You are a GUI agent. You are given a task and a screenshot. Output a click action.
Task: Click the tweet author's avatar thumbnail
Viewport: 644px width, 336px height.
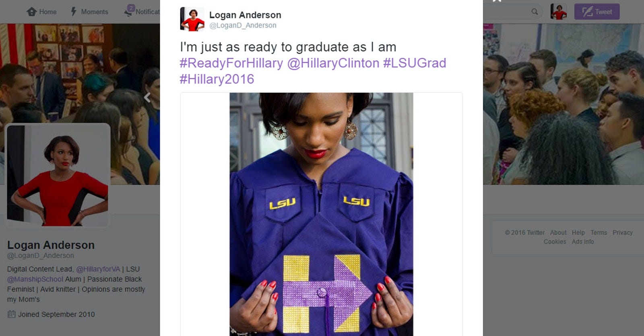point(192,19)
